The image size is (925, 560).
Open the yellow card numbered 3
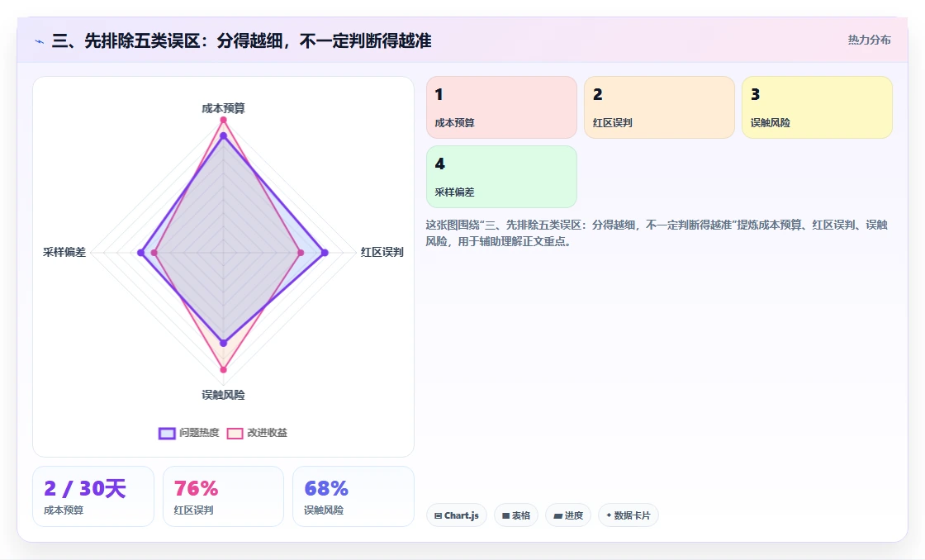(x=817, y=107)
